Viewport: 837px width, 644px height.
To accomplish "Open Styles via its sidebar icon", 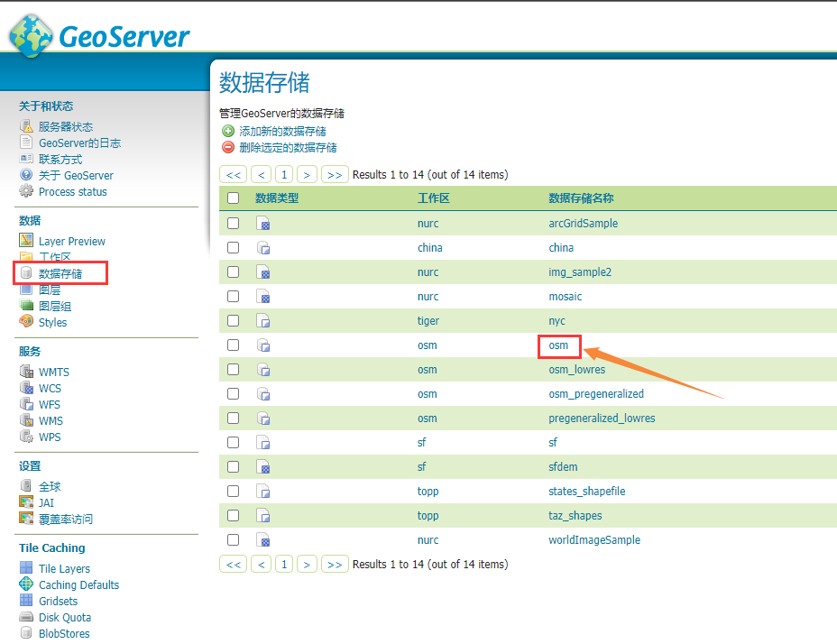I will pos(28,322).
